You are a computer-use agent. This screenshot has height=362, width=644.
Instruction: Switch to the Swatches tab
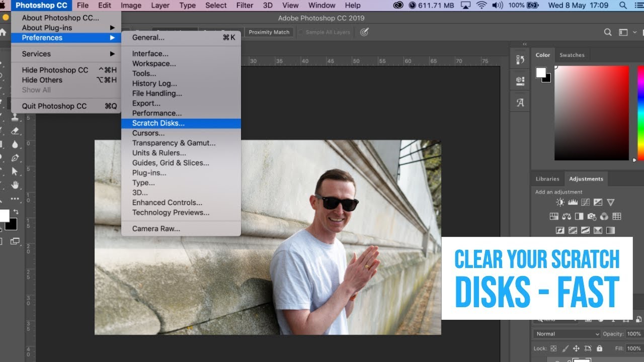tap(572, 55)
